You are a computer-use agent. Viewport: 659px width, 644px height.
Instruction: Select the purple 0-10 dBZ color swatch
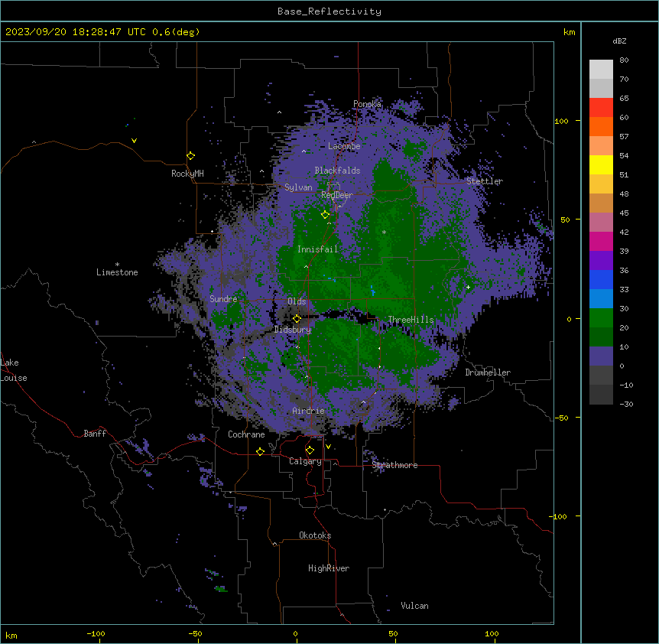[601, 356]
